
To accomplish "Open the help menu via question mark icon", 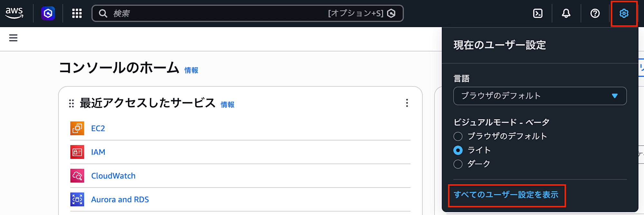I will (x=595, y=14).
